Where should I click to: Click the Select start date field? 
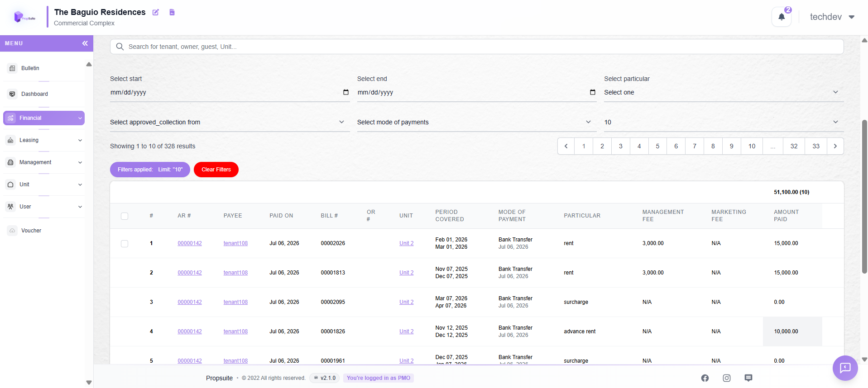pos(230,92)
